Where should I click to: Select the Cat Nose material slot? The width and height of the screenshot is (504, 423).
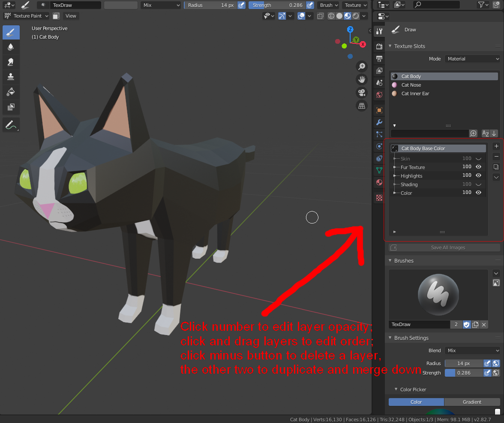tap(444, 85)
